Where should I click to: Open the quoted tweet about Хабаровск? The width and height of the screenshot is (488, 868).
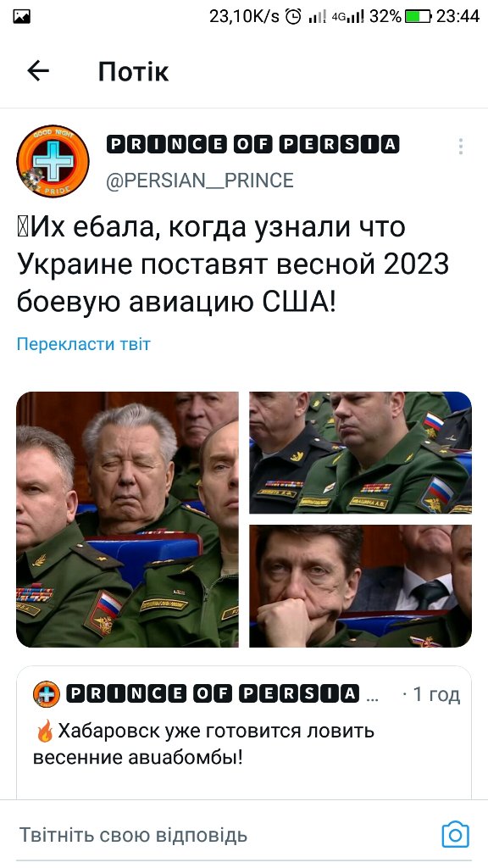tap(244, 732)
